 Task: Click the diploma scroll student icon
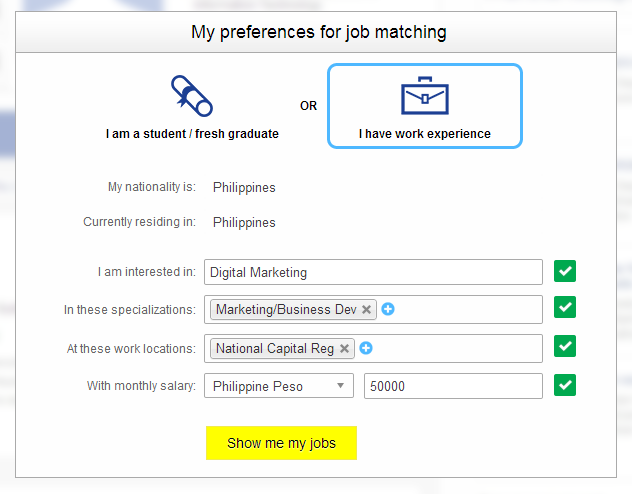click(192, 96)
